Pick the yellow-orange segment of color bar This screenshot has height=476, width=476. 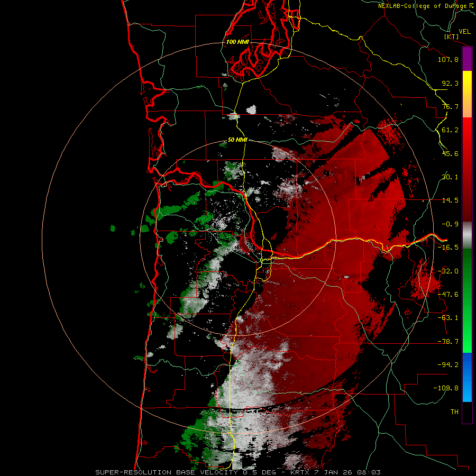[467, 94]
